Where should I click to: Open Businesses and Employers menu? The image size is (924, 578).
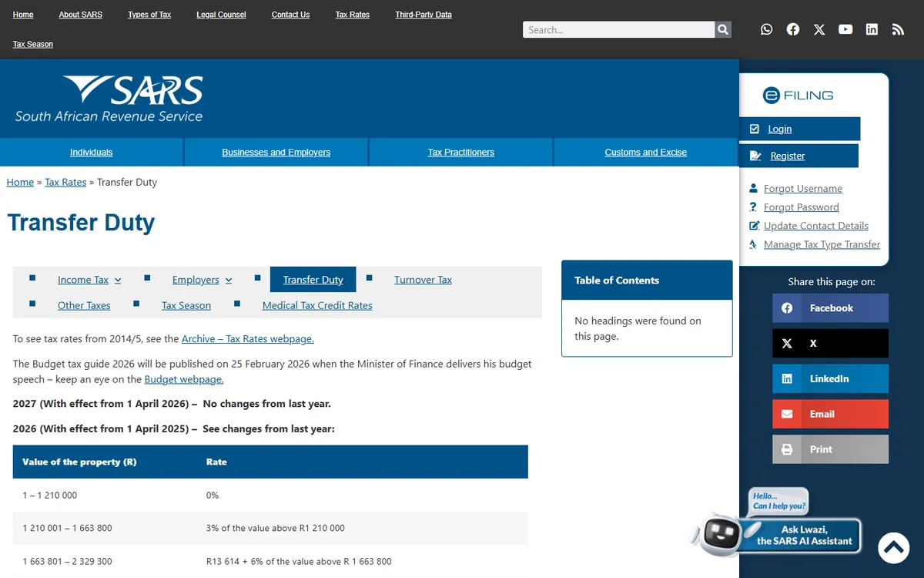coord(276,152)
